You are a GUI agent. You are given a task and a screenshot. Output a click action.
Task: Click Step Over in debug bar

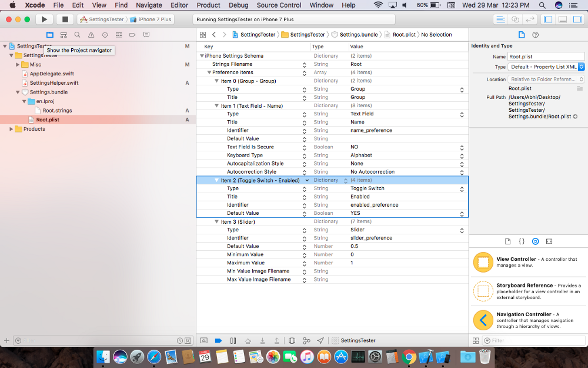click(248, 340)
